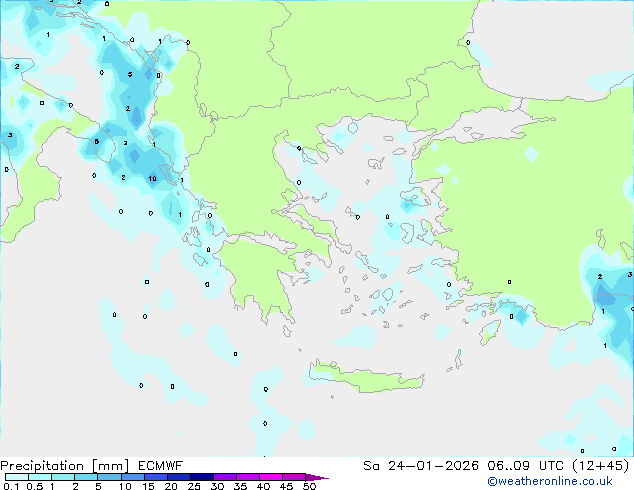The height and width of the screenshot is (490, 634).
Task: Click the 1–2 mm legend color swatch
Action: [63, 477]
